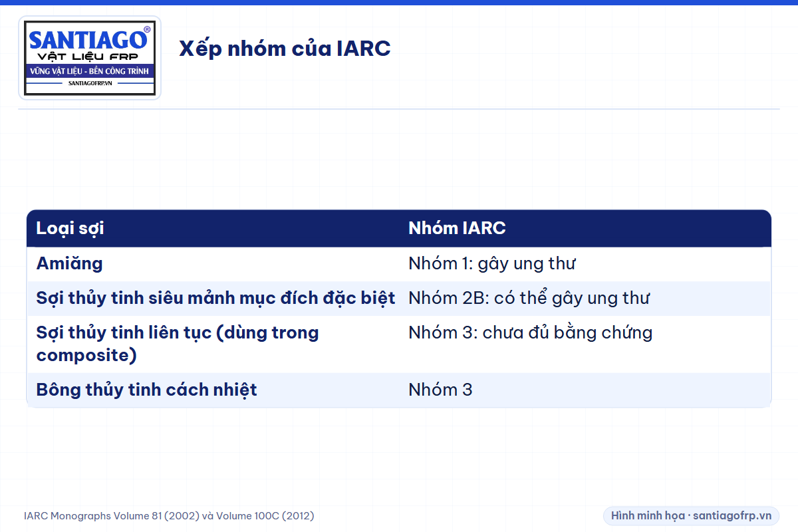Select "Bông thủy tinh cách nhiệt" cell
Viewport: 798px width, 532px height.
(x=213, y=390)
